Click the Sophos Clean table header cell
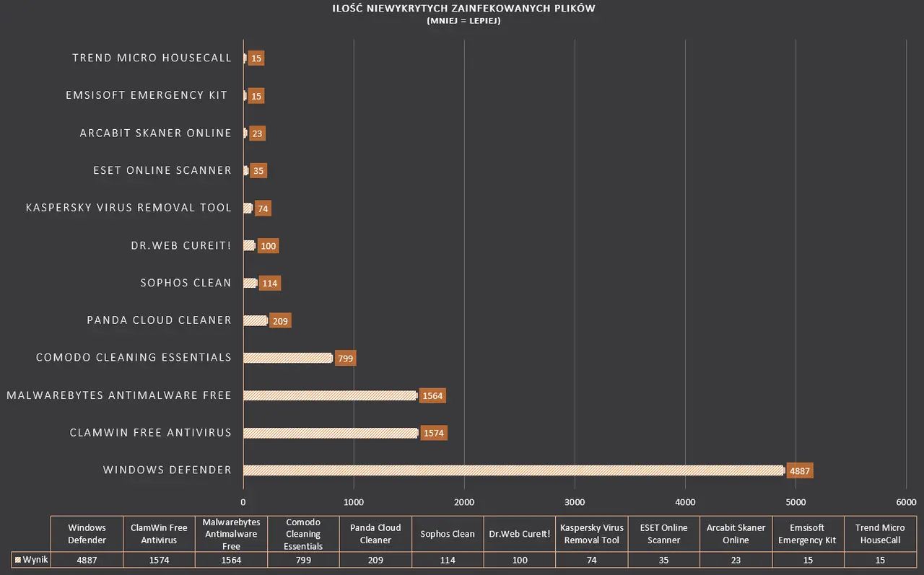 [x=448, y=534]
